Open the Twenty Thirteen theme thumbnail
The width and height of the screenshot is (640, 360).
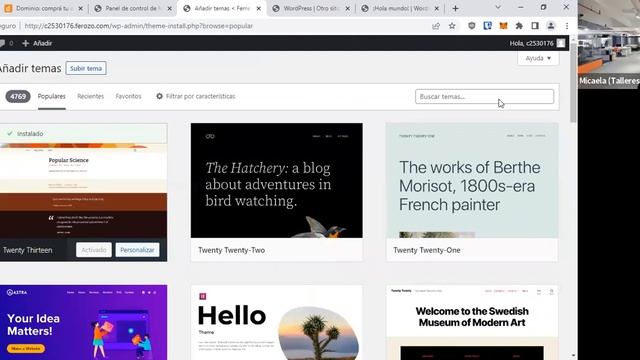[x=83, y=191]
